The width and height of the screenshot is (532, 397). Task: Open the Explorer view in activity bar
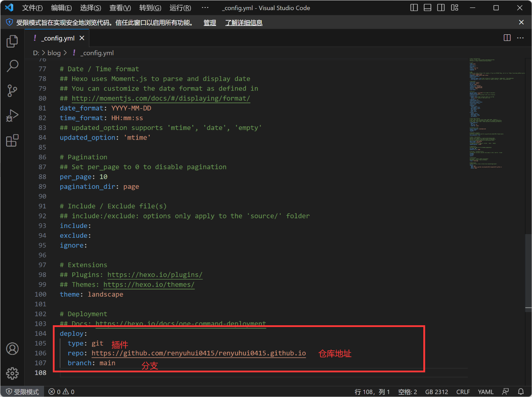tap(12, 41)
